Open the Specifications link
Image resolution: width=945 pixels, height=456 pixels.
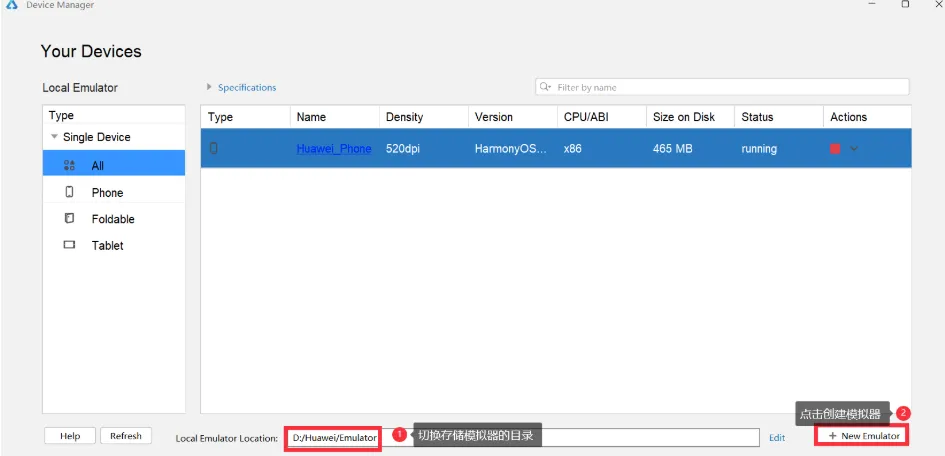coord(247,87)
